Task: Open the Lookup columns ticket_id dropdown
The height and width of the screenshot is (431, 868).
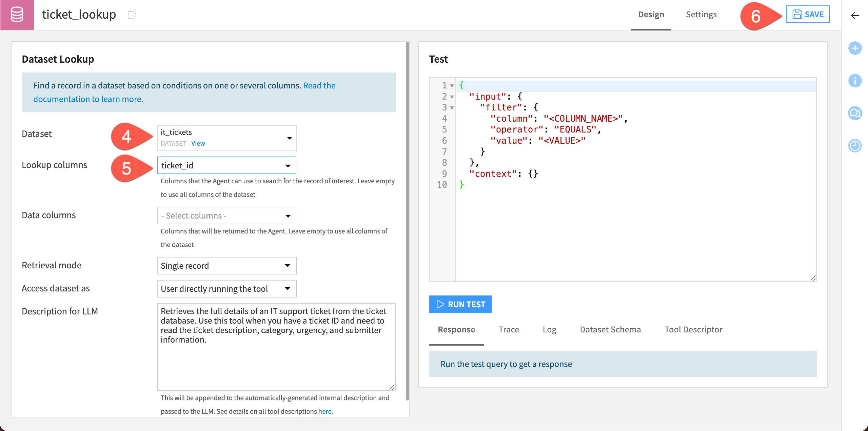Action: [x=227, y=165]
